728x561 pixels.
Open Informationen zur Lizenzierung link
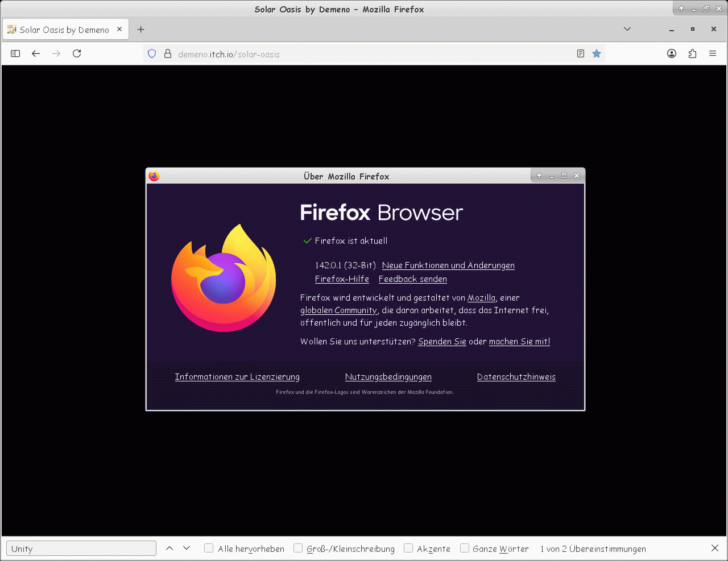237,377
